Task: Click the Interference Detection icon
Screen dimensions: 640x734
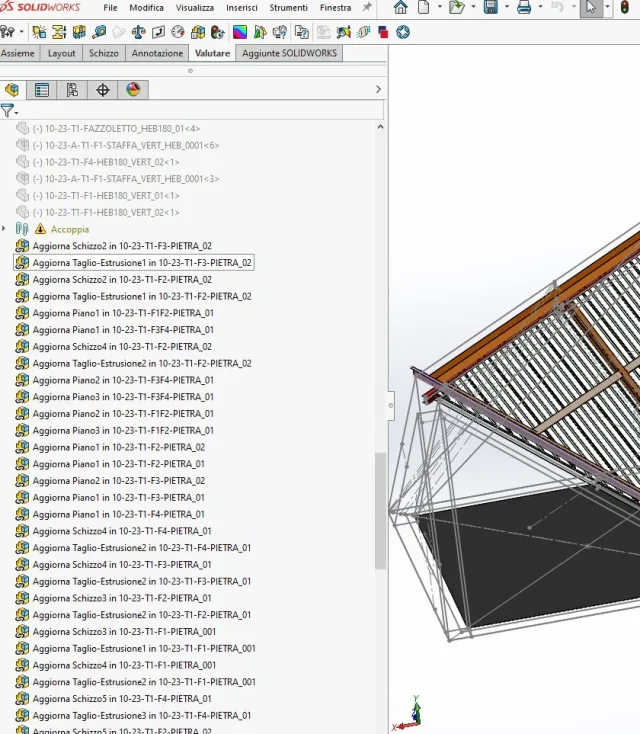Action: pyautogui.click(x=39, y=32)
